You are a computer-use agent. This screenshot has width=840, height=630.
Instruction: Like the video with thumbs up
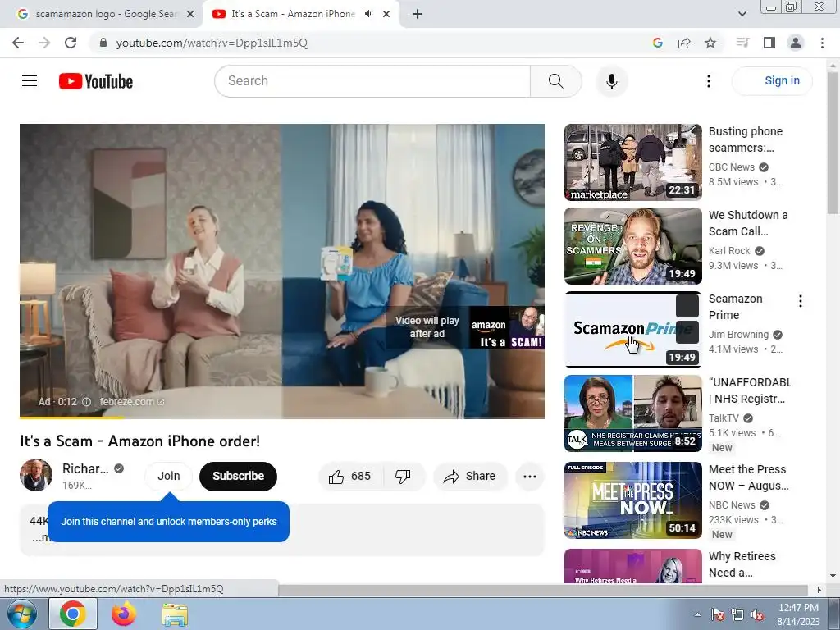[351, 477]
